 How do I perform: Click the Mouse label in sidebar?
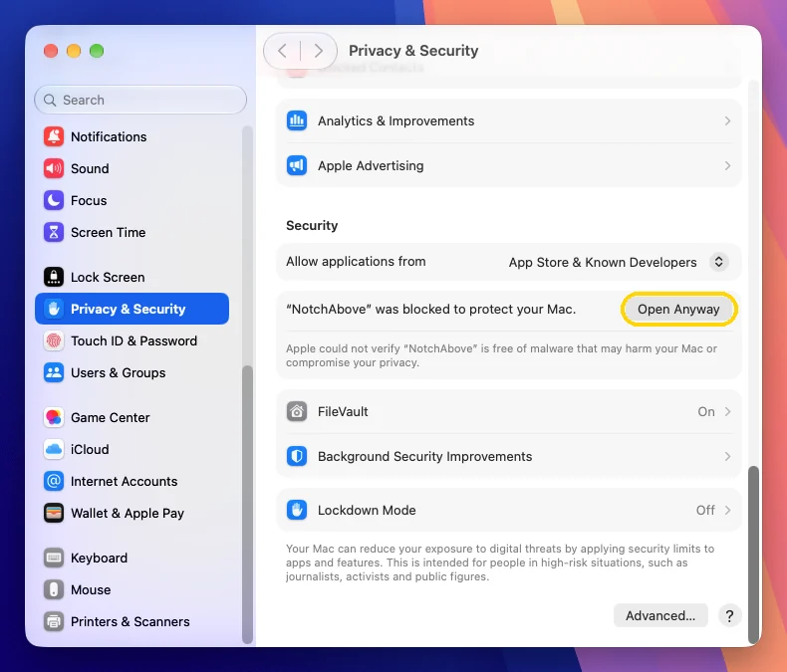coord(91,589)
